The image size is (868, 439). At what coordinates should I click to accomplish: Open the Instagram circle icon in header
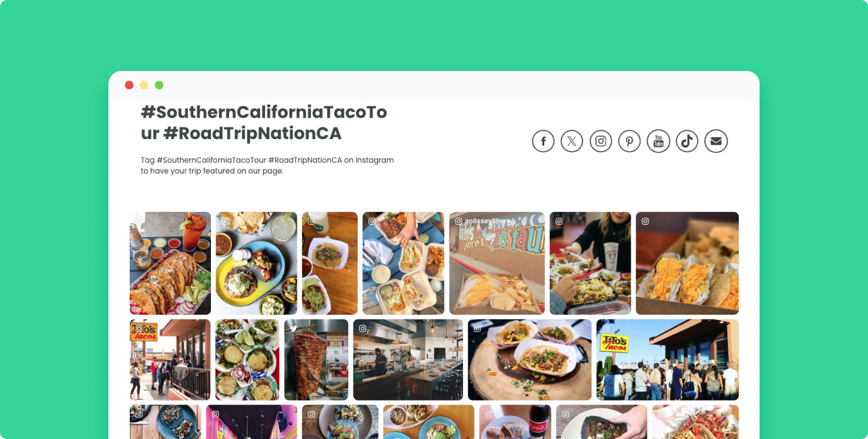point(601,141)
